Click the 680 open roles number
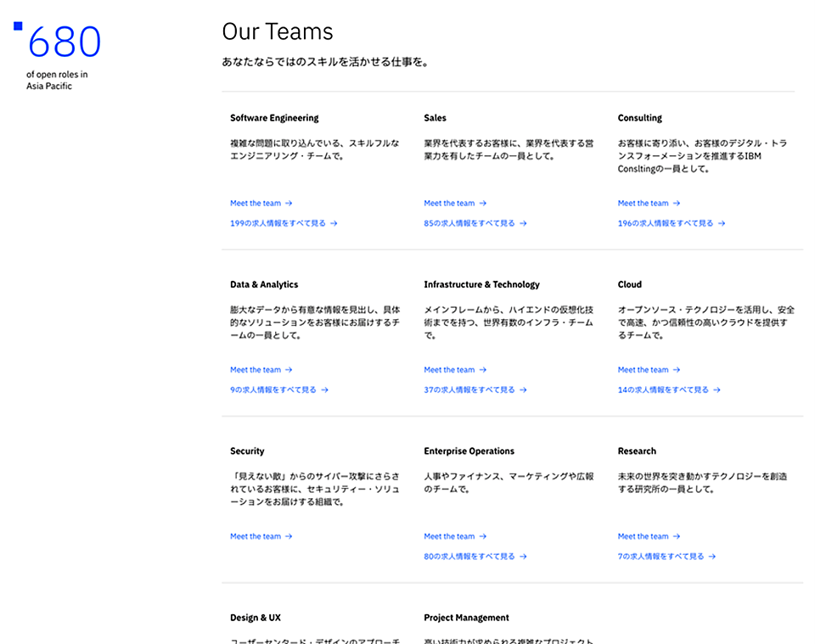Screen dimensions: 815x644 coord(65,42)
